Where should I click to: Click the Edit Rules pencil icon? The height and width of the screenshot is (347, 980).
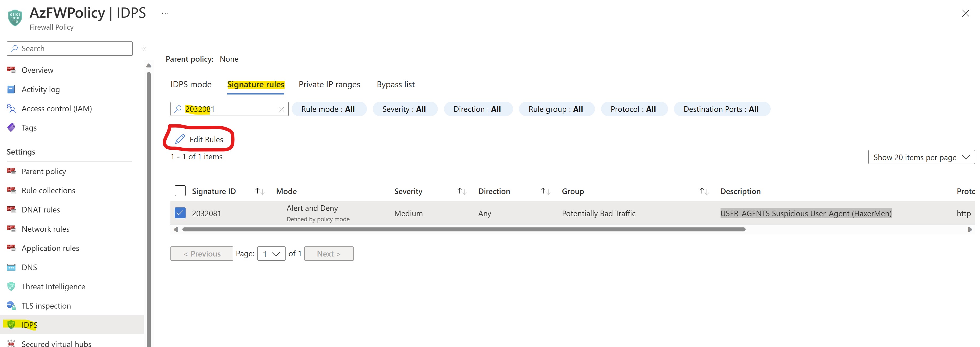180,139
